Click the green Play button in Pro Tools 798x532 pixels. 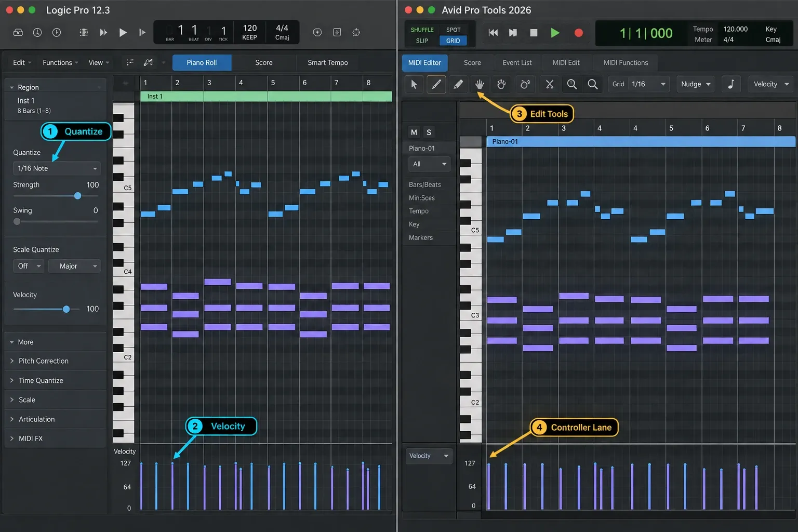click(x=555, y=33)
